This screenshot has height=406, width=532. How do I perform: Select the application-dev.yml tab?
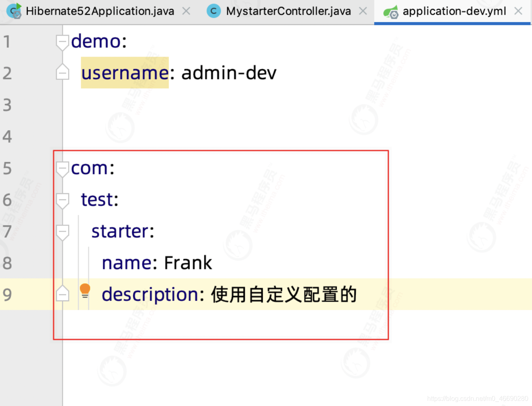(x=454, y=11)
